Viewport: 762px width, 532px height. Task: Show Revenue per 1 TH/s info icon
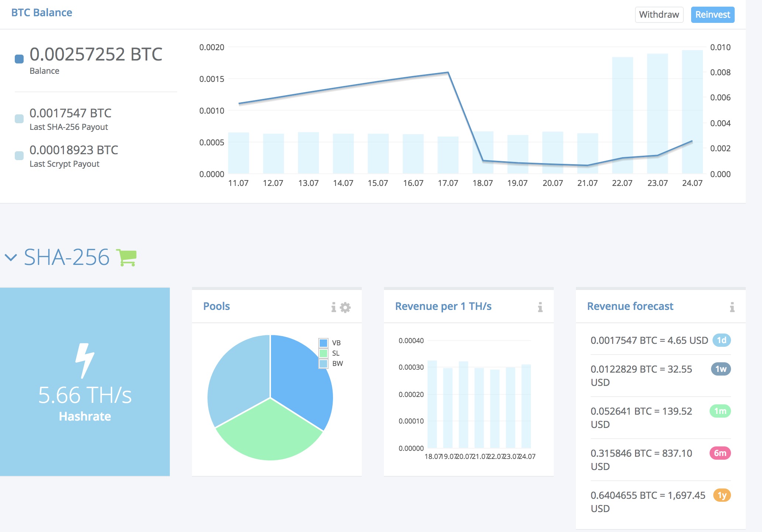[x=540, y=307]
